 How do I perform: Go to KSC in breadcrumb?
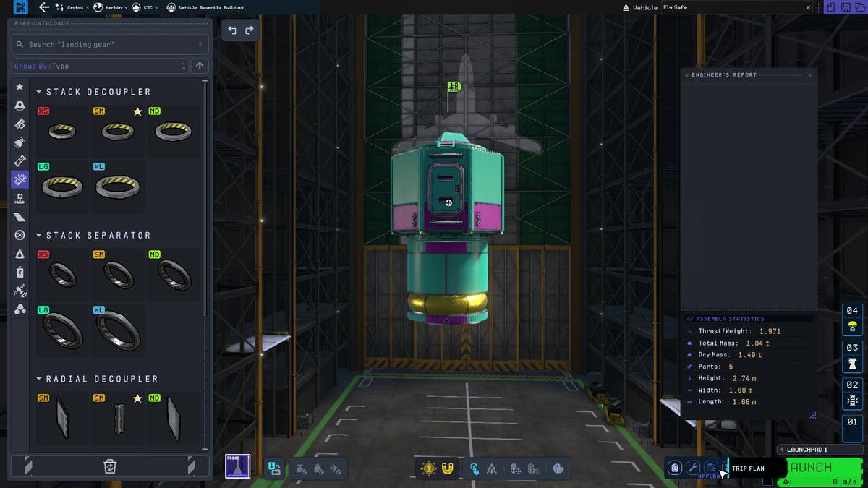tap(142, 7)
